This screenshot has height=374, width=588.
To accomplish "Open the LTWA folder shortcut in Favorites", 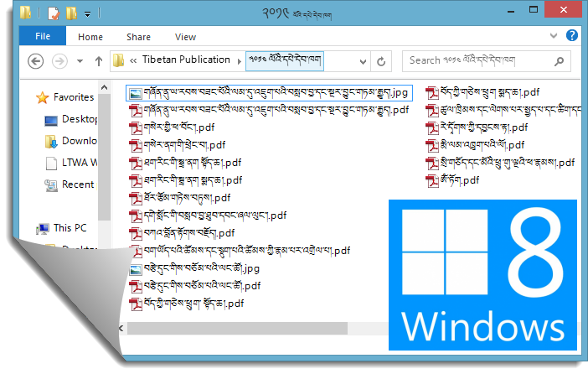I will click(x=80, y=163).
